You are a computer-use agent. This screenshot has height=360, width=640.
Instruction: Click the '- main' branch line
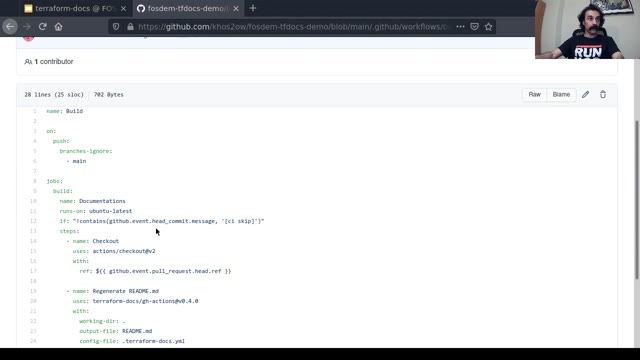coord(76,161)
